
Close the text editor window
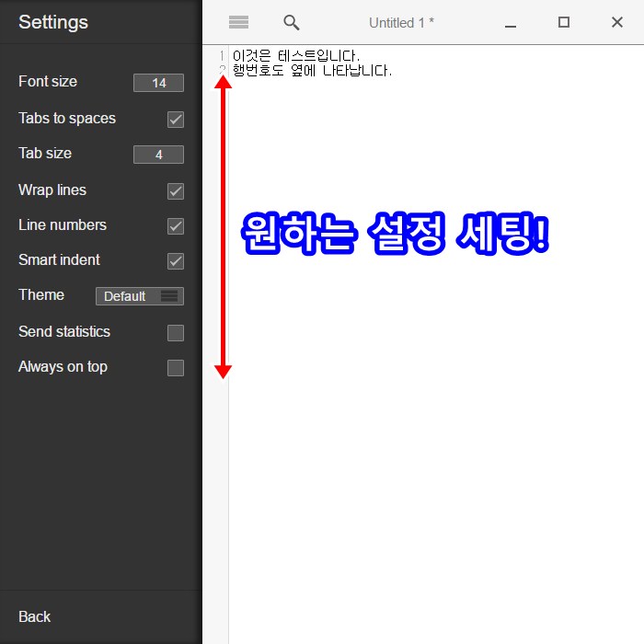pyautogui.click(x=617, y=22)
